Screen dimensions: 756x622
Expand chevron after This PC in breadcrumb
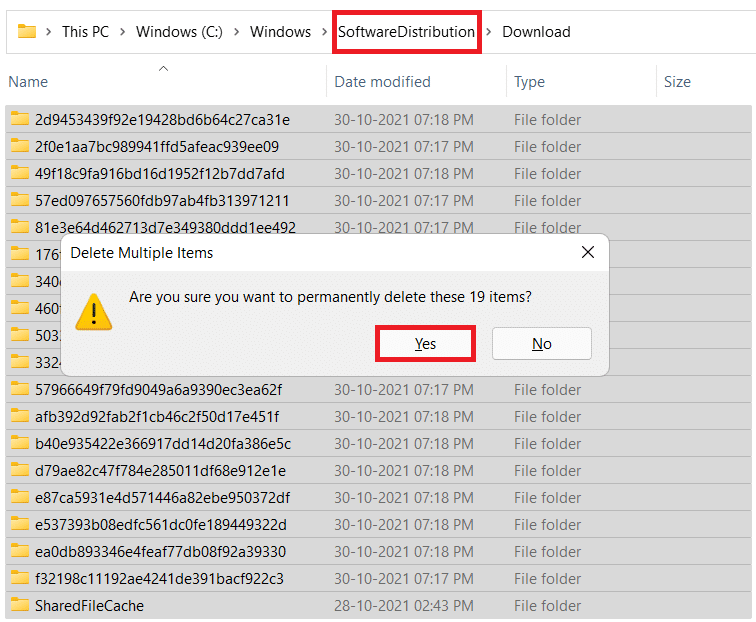[123, 32]
